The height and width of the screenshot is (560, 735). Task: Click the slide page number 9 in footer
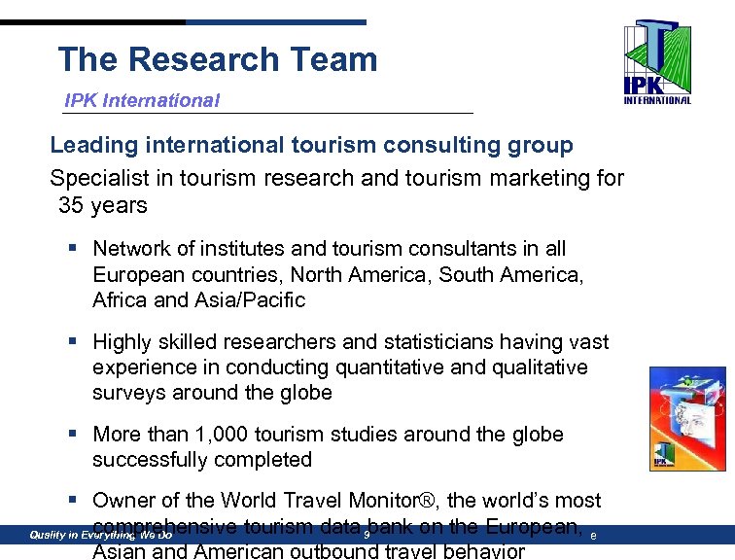367,535
